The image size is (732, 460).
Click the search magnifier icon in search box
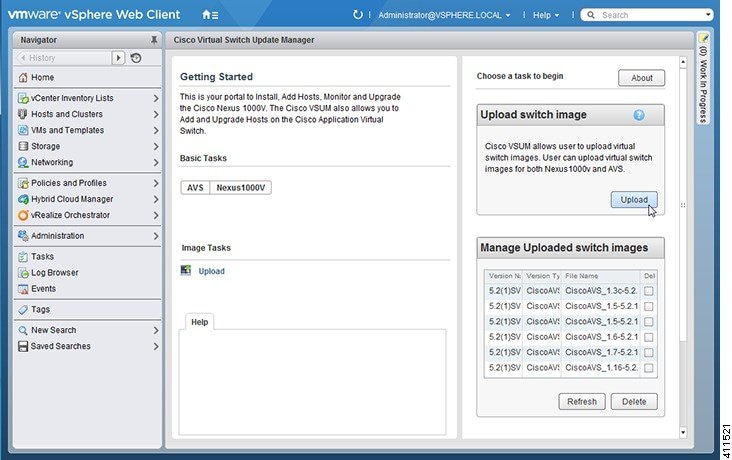tap(591, 15)
